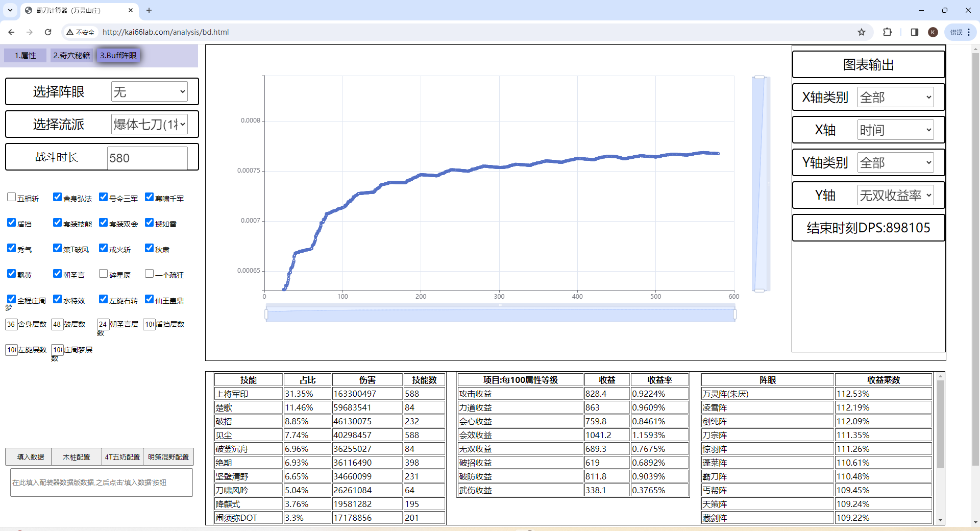This screenshot has height=531, width=980.
Task: Open the 选择阵眼 dropdown
Action: coord(149,92)
